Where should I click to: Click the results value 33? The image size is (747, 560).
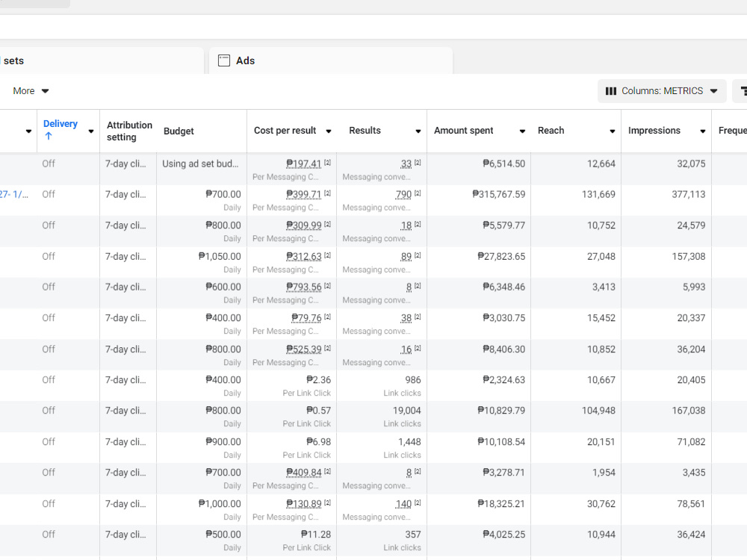pos(406,164)
